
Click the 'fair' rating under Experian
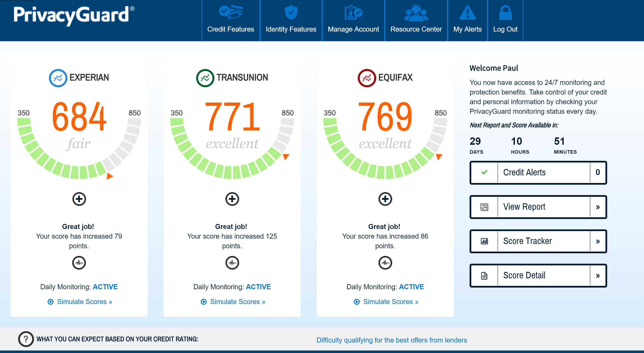79,144
